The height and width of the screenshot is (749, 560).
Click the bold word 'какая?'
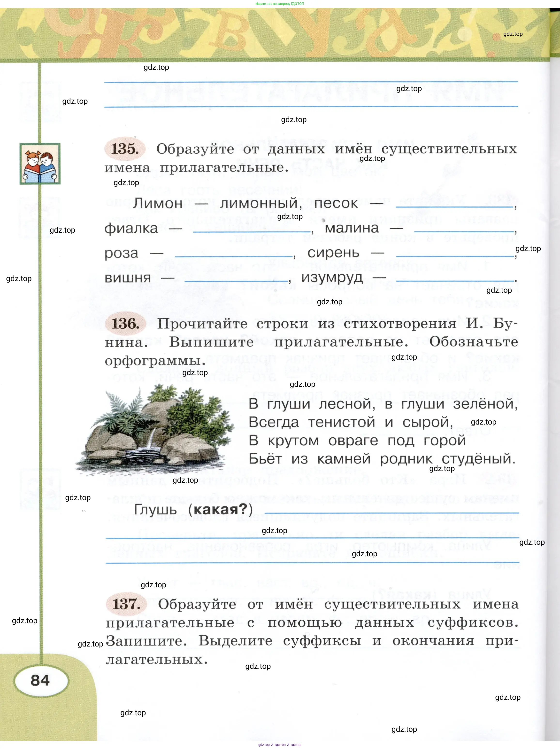pos(221,510)
